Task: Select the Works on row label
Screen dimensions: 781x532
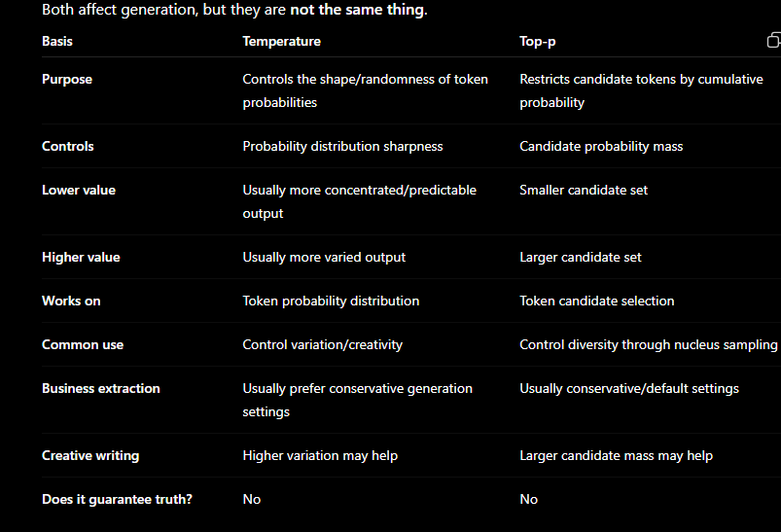Action: click(71, 301)
